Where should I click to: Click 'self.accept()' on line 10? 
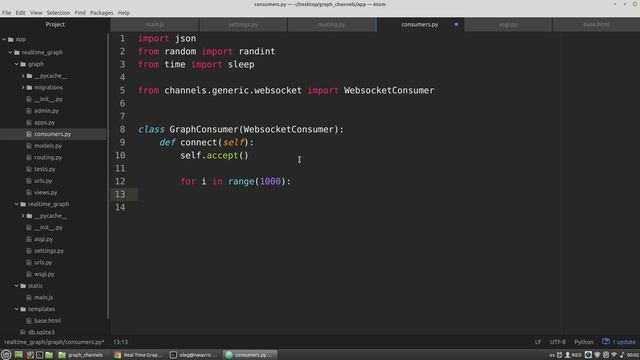pos(214,156)
